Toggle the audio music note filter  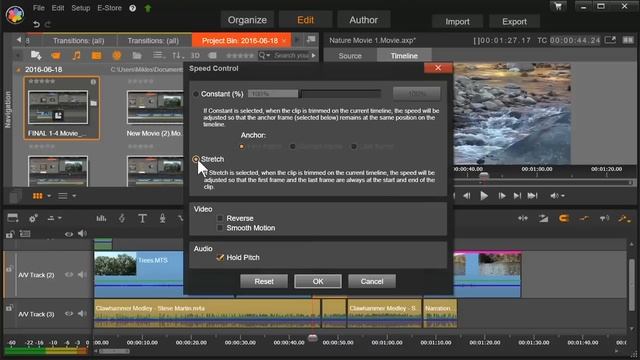pyautogui.click(x=76, y=56)
